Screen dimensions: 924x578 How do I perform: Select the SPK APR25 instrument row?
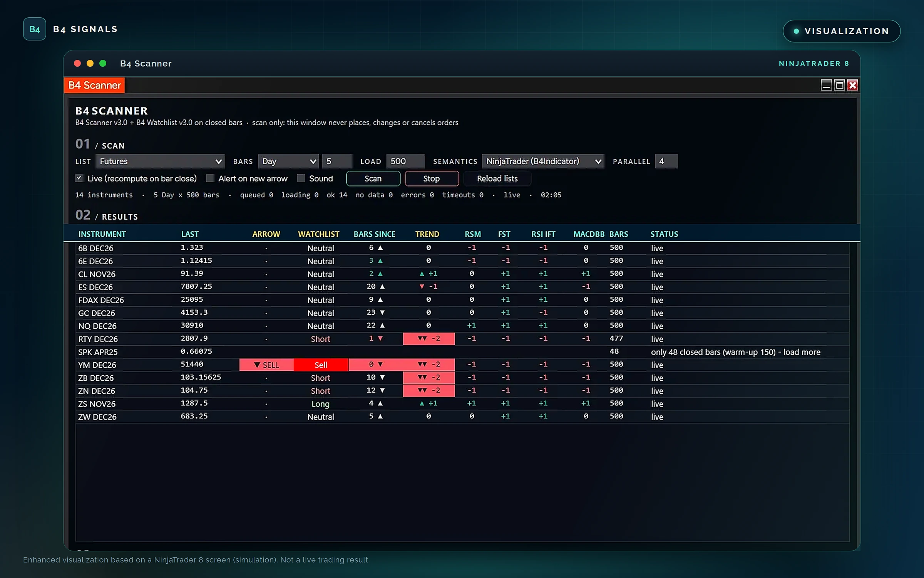462,352
